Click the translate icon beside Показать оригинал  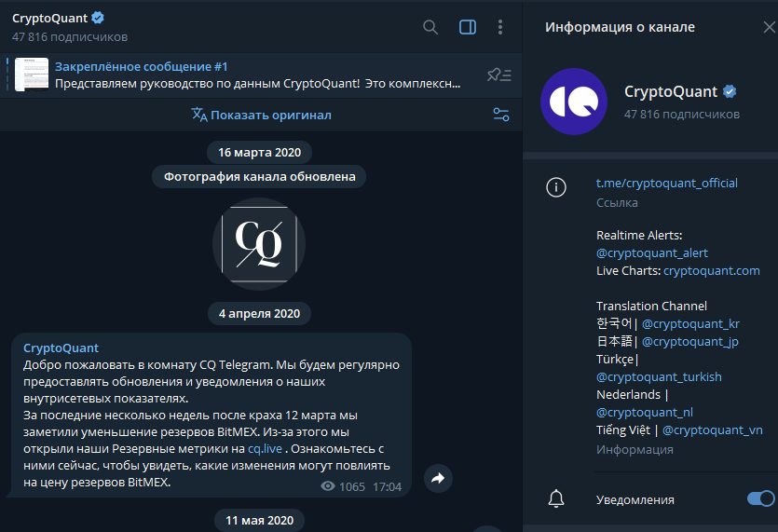tap(199, 115)
